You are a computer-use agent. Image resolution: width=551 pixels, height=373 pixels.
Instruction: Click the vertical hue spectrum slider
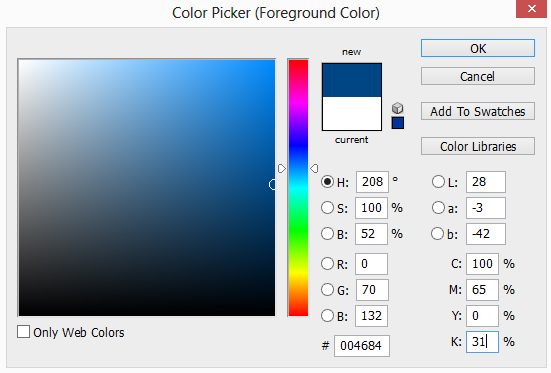tap(298, 188)
